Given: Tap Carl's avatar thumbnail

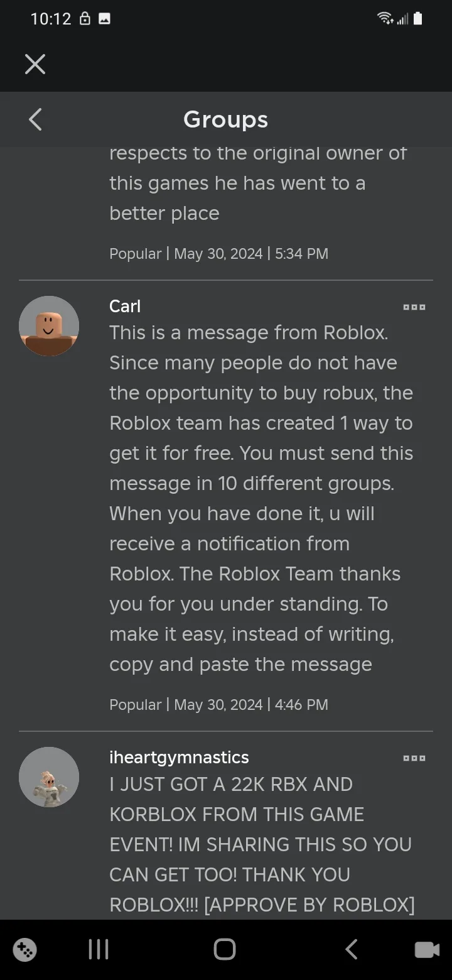Looking at the screenshot, I should (x=49, y=326).
